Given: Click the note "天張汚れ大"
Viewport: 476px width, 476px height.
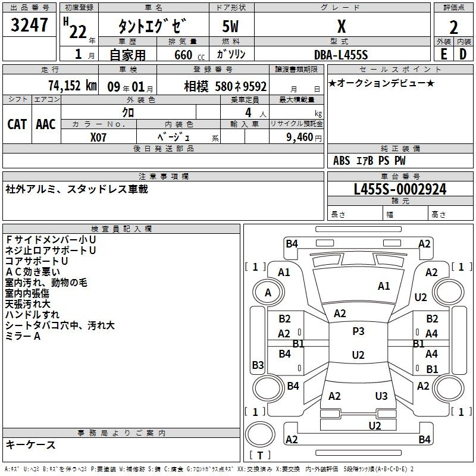Looking at the screenshot, I should pos(27,304).
